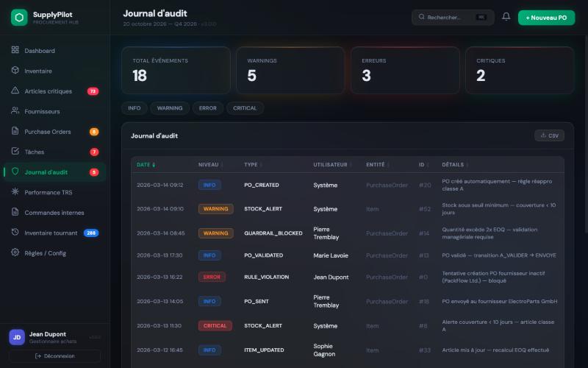Toggle the CRITICAL level filter chip
588x368 pixels.
click(x=245, y=108)
